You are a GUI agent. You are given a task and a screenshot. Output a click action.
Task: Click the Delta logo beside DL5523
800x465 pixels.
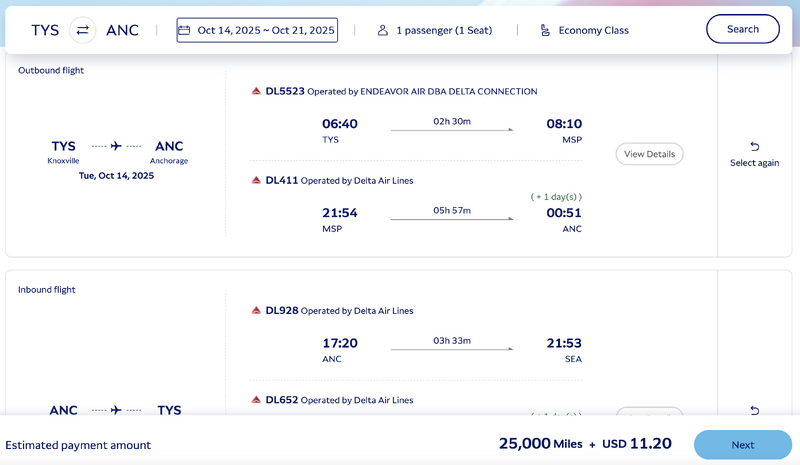tap(257, 91)
